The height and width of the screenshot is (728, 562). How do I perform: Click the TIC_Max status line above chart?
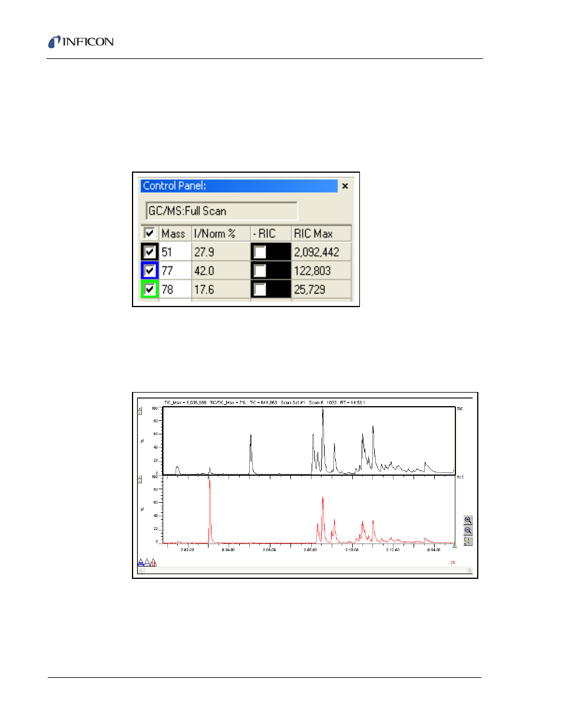[x=265, y=403]
